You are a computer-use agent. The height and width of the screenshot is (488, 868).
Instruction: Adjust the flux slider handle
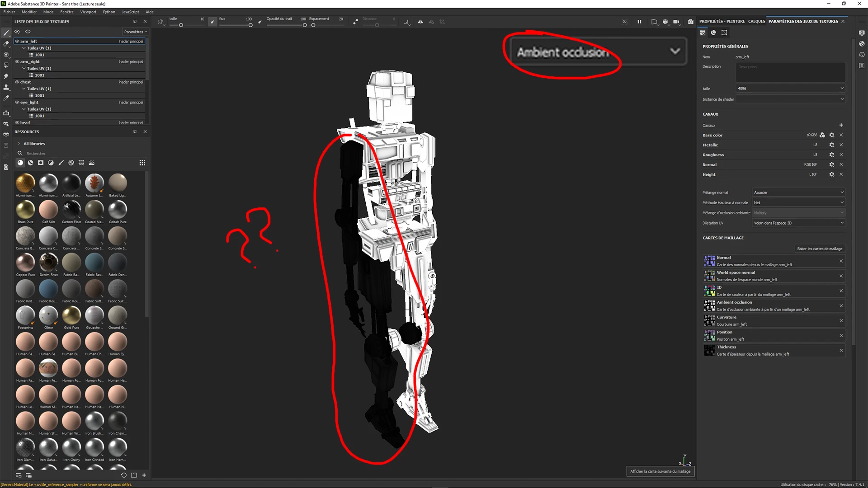click(x=250, y=25)
